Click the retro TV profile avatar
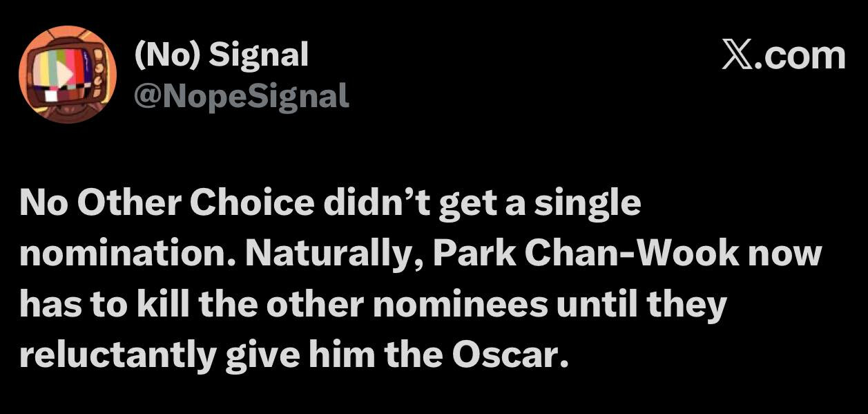This screenshot has width=868, height=414. coord(68,74)
